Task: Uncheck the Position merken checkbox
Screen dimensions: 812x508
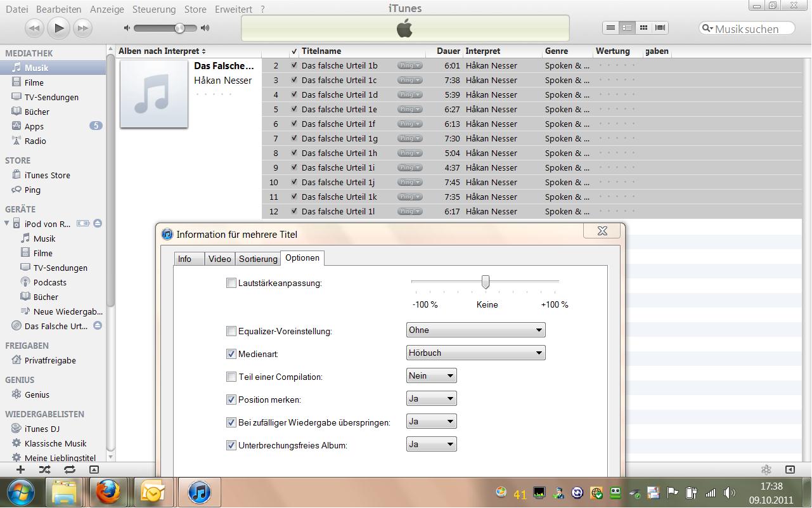Action: pos(231,400)
